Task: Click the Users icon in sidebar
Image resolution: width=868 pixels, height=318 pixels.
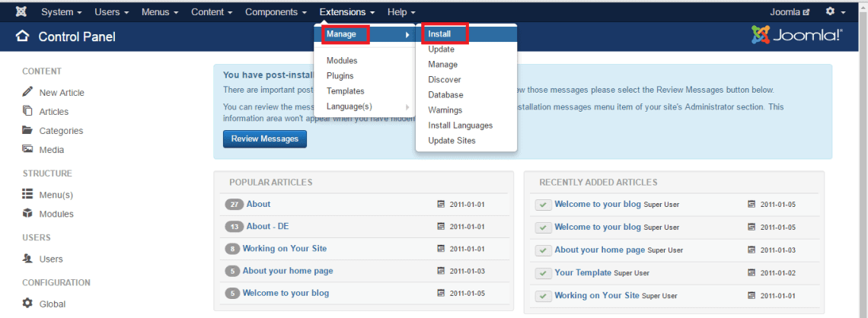Action: tap(27, 259)
